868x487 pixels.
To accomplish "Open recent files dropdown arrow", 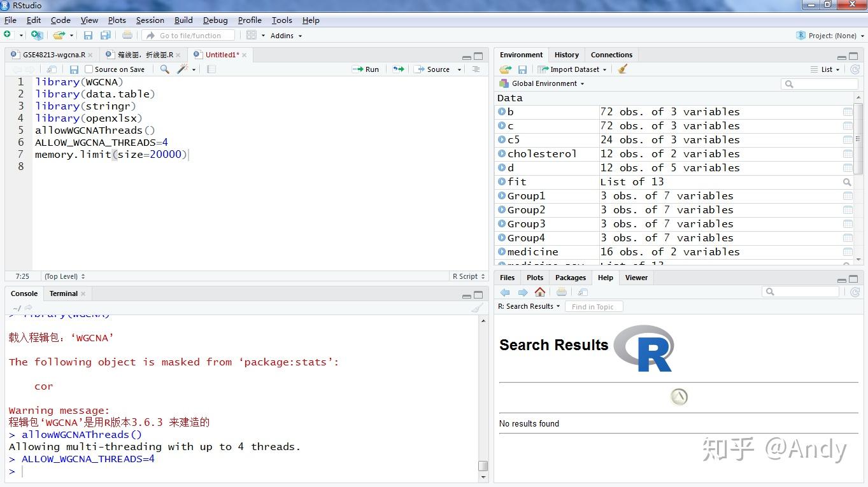I will [x=71, y=36].
